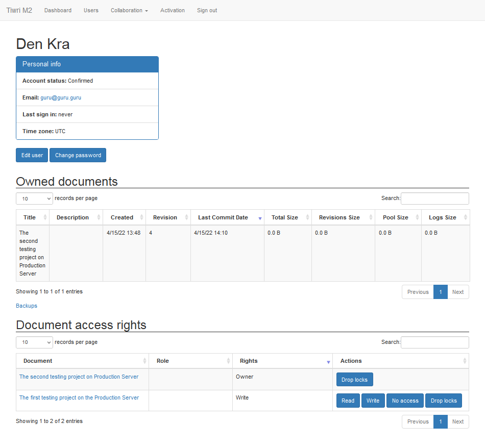Go to Dashboard in navbar
Image resolution: width=485 pixels, height=448 pixels.
(x=58, y=10)
